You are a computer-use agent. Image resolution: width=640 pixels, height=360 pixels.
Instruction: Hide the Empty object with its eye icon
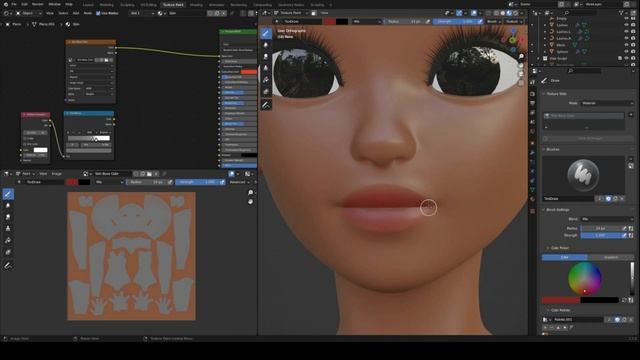tap(627, 18)
